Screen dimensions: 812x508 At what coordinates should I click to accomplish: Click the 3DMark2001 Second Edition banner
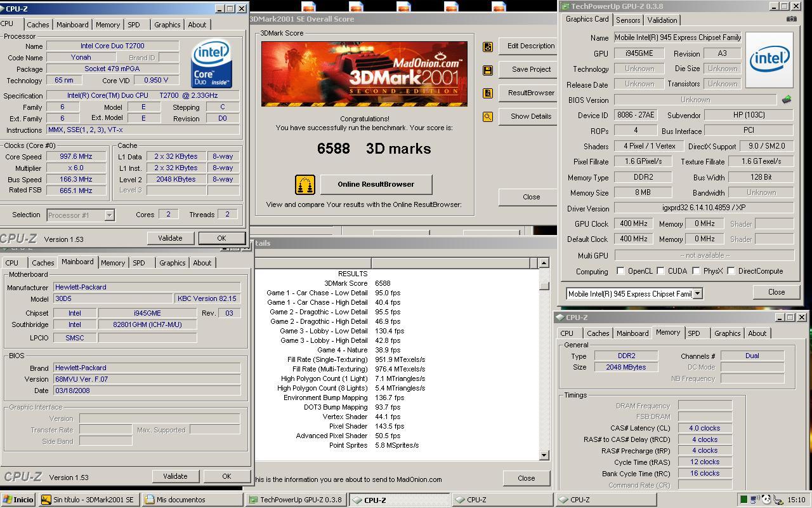pyautogui.click(x=364, y=74)
